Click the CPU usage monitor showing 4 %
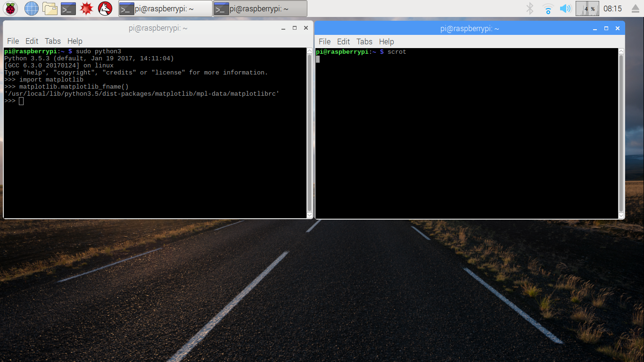The height and width of the screenshot is (362, 644). pos(587,8)
